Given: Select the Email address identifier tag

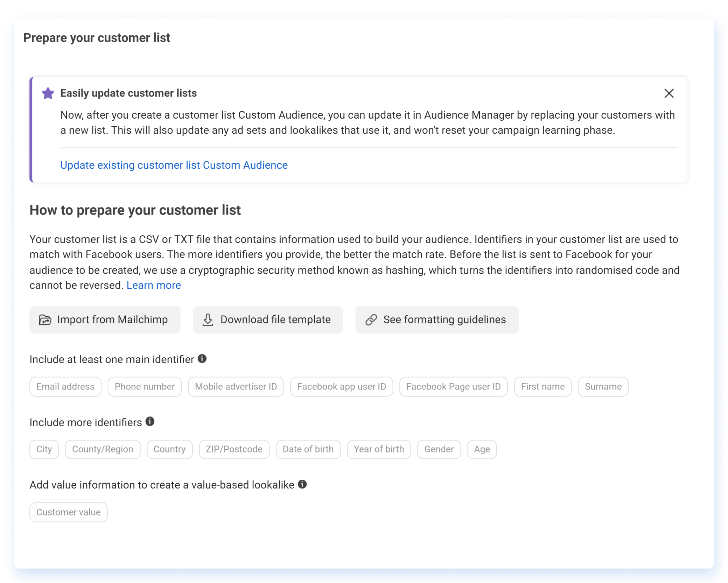Looking at the screenshot, I should [x=65, y=386].
